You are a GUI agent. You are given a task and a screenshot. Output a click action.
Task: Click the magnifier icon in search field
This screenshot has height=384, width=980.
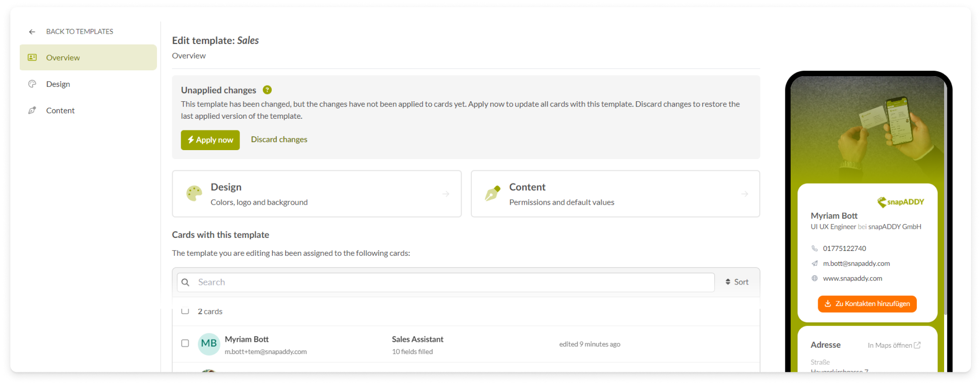185,282
